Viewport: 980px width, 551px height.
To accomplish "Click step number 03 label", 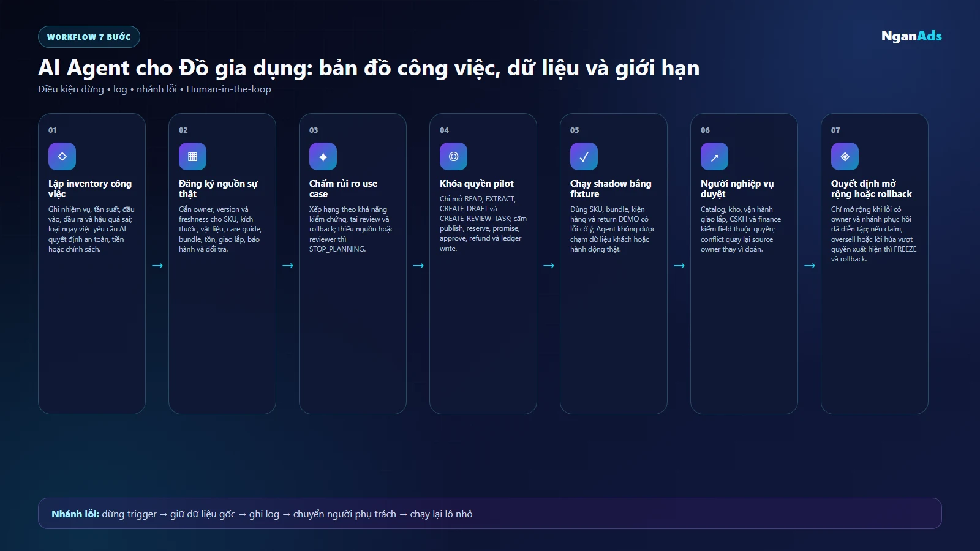I will (314, 130).
